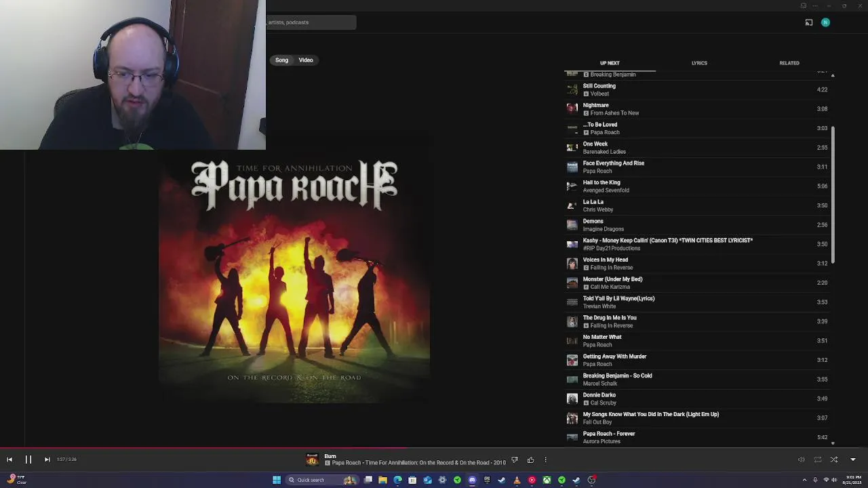The image size is (868, 488).
Task: Show hidden system tray icons
Action: click(805, 480)
